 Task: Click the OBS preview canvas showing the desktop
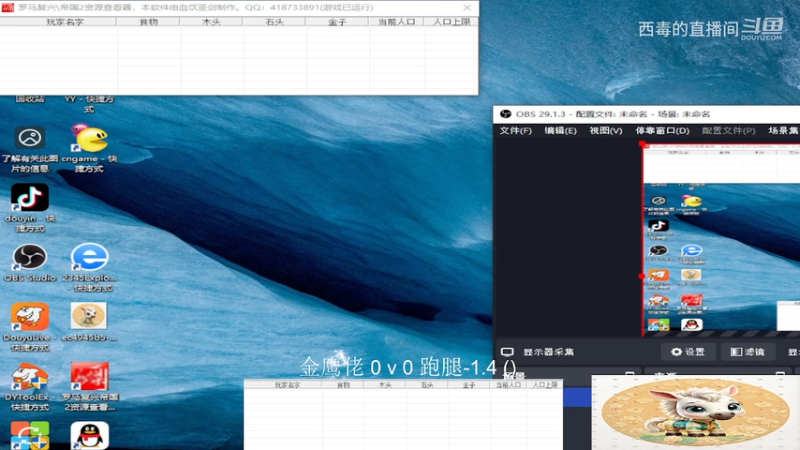(721, 239)
